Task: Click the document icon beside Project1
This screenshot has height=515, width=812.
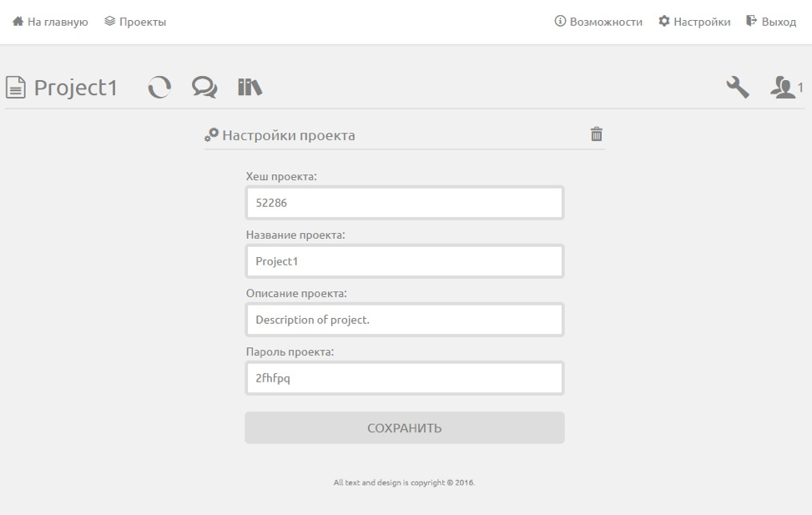Action: coord(16,87)
